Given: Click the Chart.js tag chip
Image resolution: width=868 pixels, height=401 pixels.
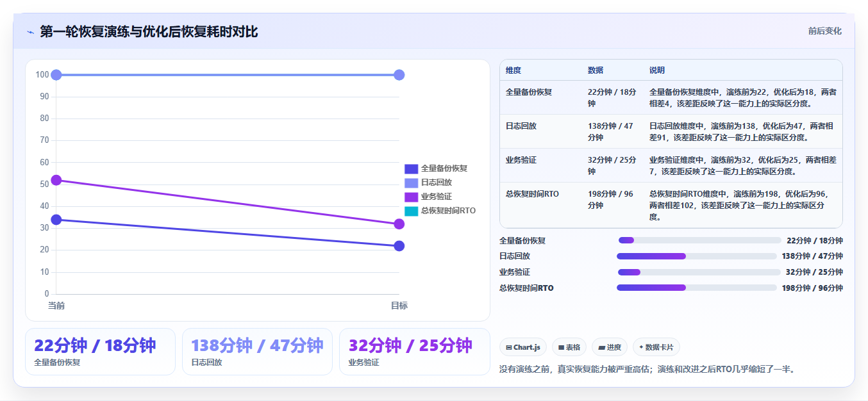Looking at the screenshot, I should pos(523,347).
